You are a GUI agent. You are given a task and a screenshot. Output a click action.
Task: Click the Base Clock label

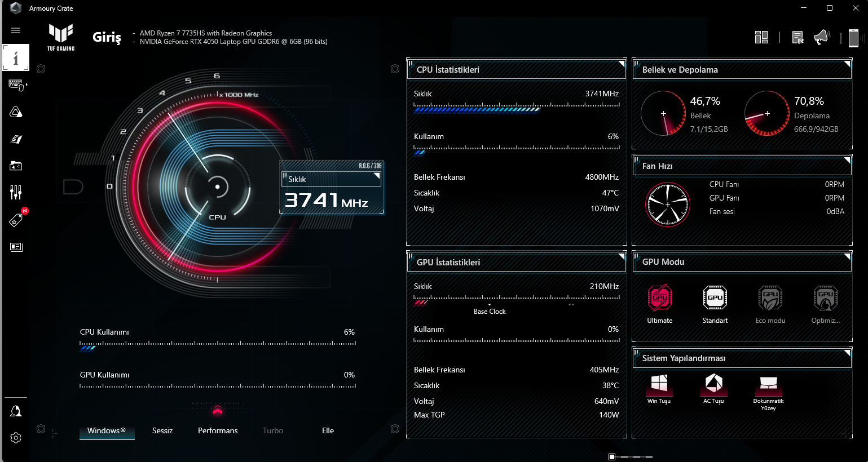tap(490, 312)
